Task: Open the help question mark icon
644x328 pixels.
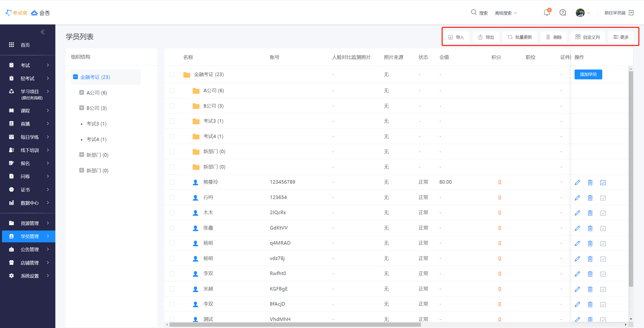Action: 563,13
